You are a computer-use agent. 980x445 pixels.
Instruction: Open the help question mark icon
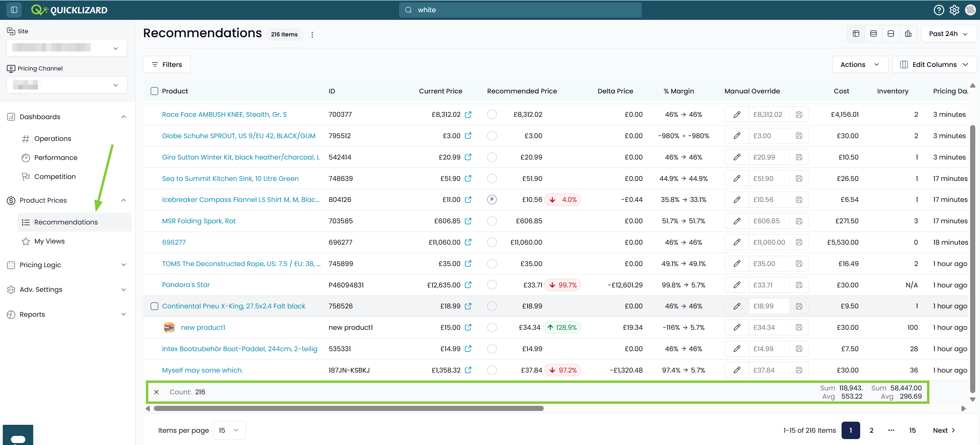point(939,10)
